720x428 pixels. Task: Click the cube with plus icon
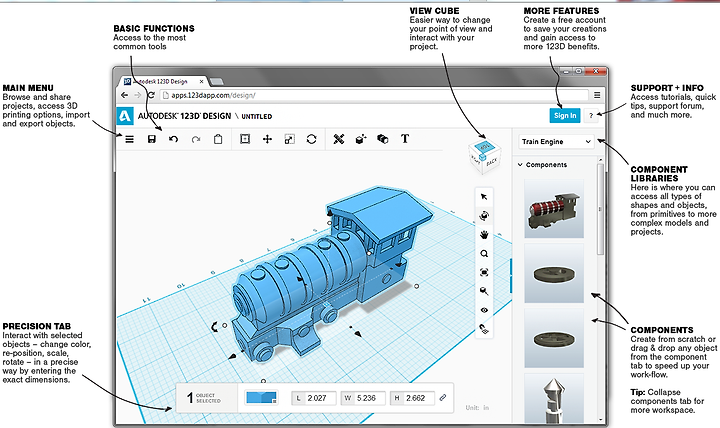coord(361,139)
